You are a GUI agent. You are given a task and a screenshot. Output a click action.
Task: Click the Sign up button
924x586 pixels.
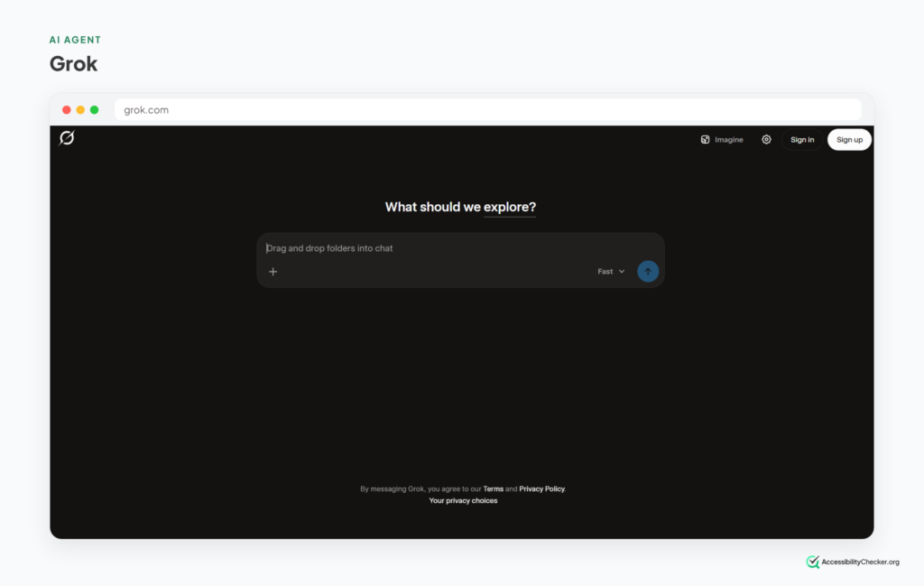coord(849,140)
